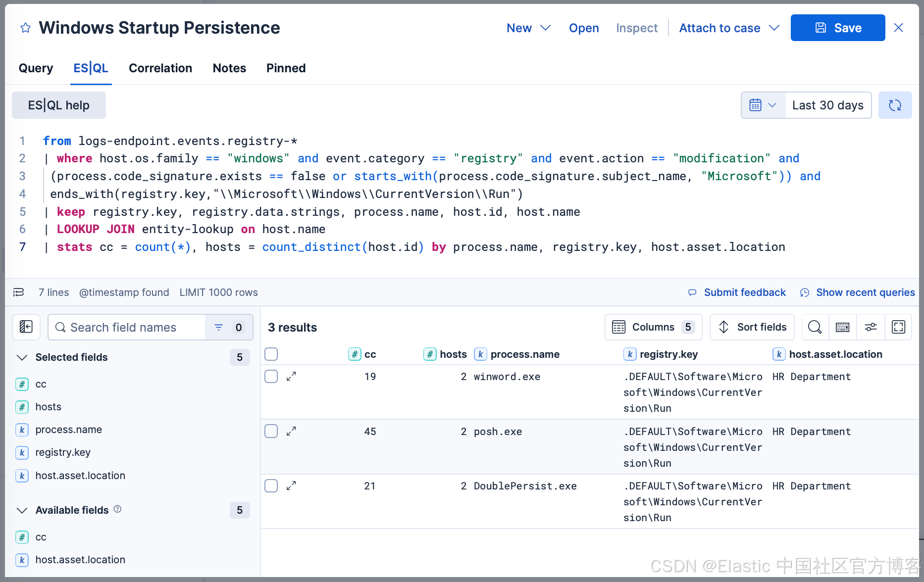Open the results search magnifier icon

pyautogui.click(x=815, y=327)
